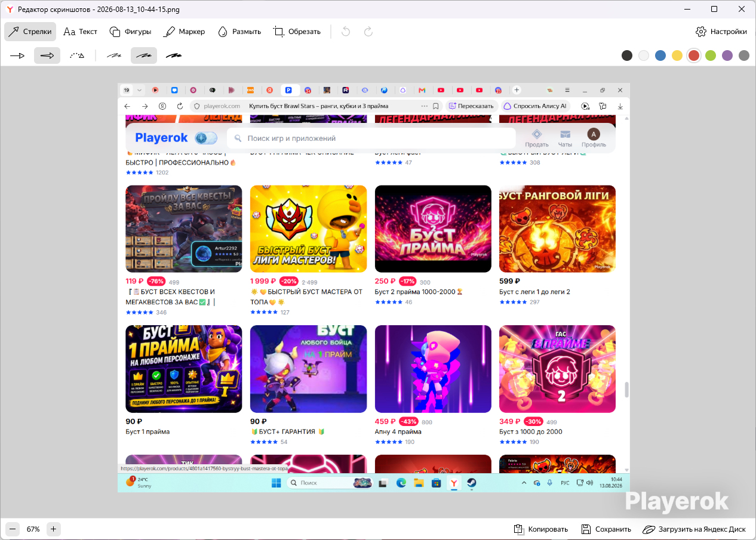Click the Апну 4 прайма listing title
Screen dimensions: 756x540
[398, 431]
